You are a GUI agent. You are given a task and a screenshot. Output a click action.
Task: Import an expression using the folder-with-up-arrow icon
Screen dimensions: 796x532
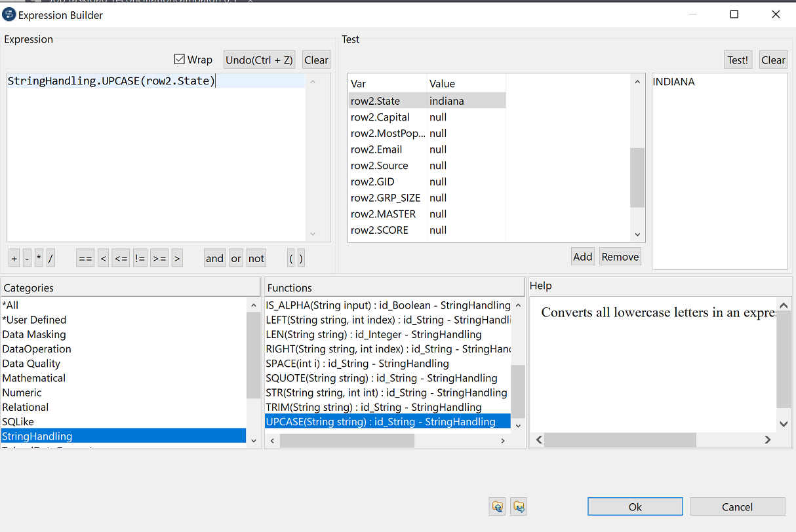pyautogui.click(x=497, y=506)
